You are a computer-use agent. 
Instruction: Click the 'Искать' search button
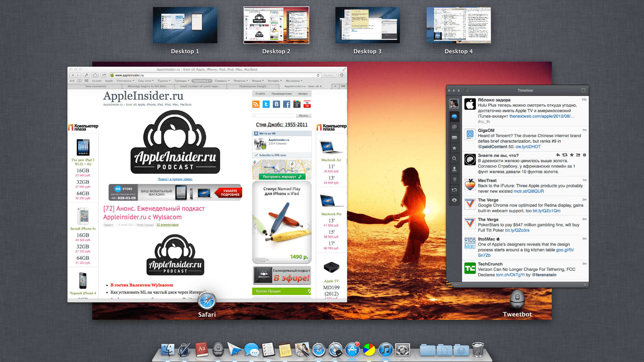pos(304,116)
